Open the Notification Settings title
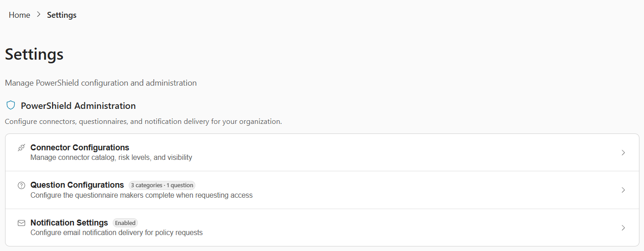 pos(69,223)
